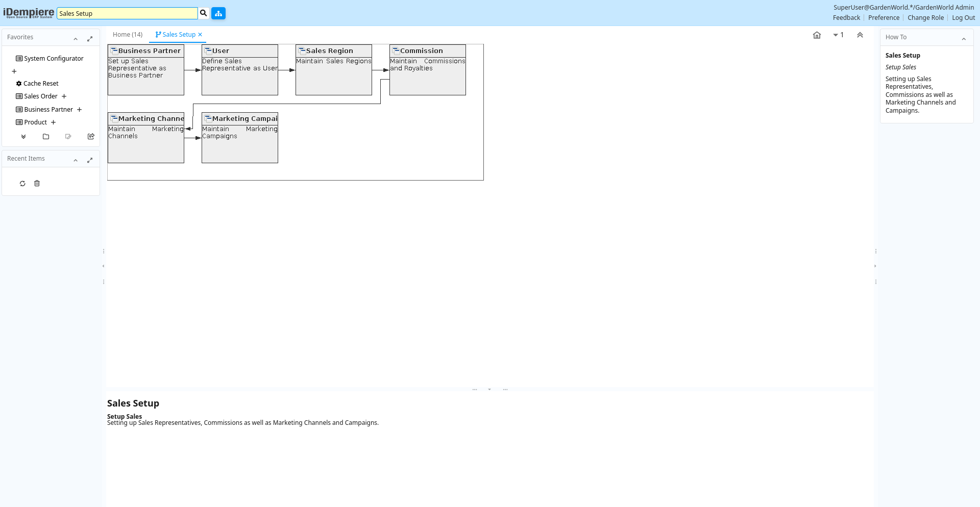980x507 pixels.
Task: Open Cache Reset from Favorites
Action: [41, 84]
